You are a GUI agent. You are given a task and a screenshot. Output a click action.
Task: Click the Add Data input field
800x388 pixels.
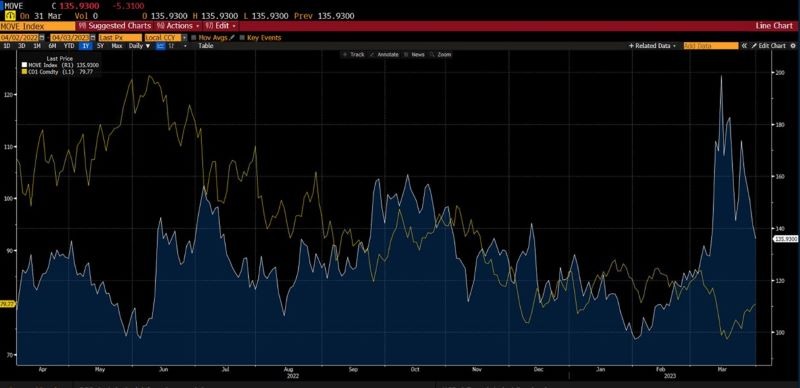(x=711, y=46)
